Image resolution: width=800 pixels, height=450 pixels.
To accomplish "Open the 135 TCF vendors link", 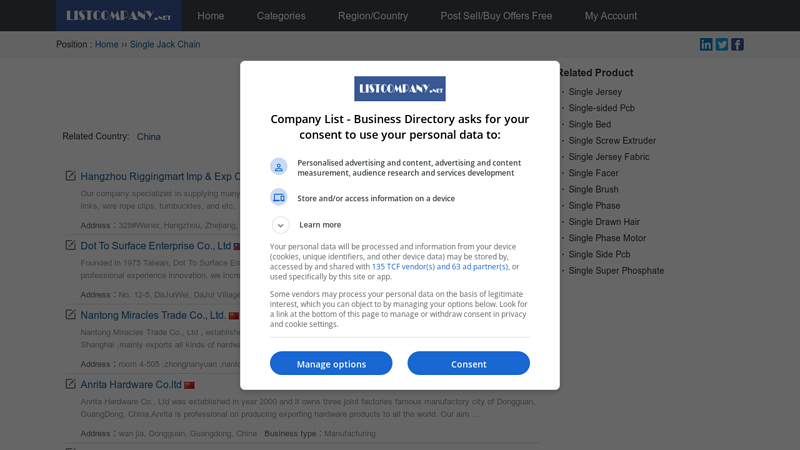I will coord(440,266).
